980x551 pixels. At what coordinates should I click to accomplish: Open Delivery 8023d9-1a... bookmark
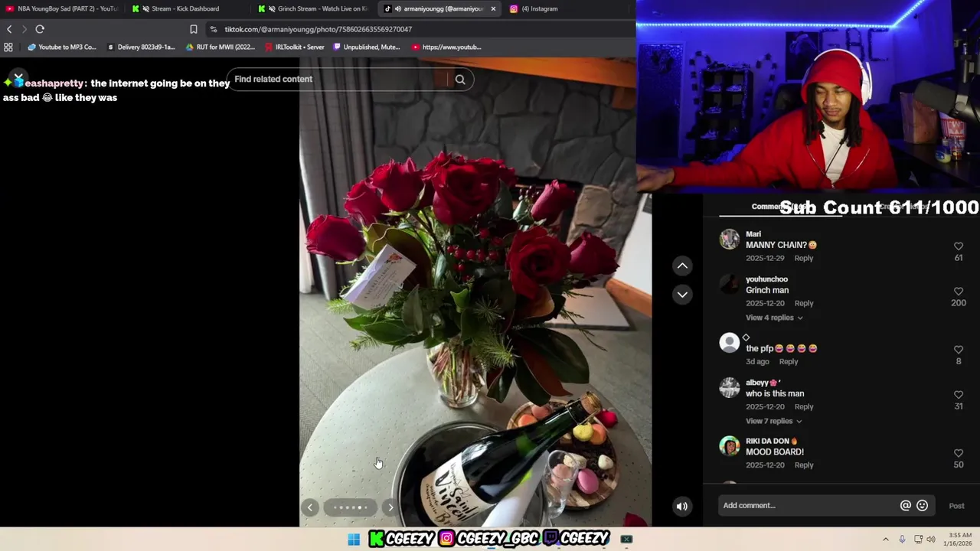coord(142,47)
